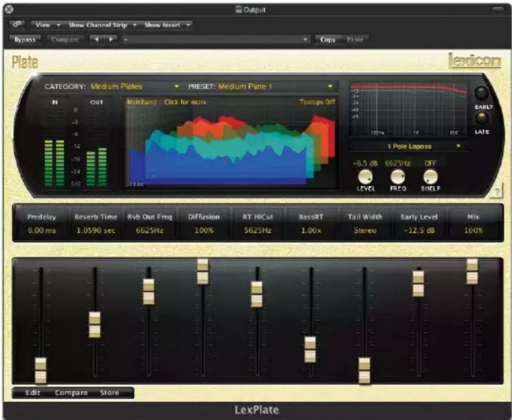Viewport: 512px width, 420px height.
Task: Click the Diffusion fader handle
Action: [x=203, y=272]
